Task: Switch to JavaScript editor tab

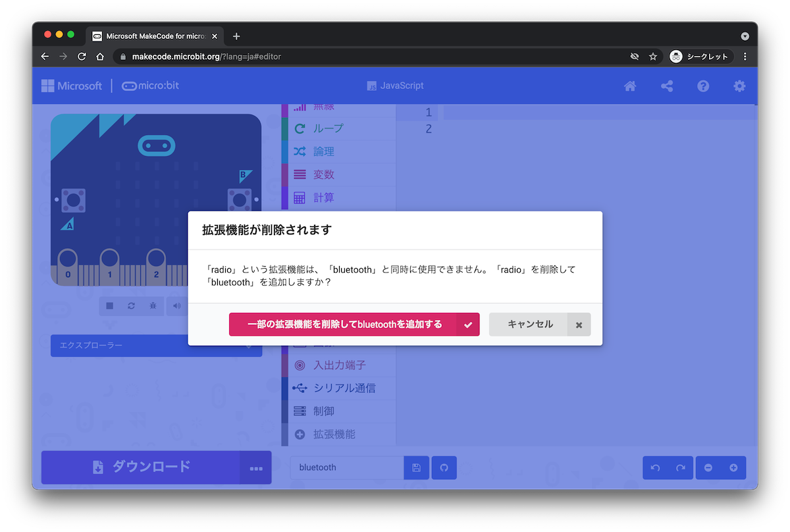Action: point(395,86)
